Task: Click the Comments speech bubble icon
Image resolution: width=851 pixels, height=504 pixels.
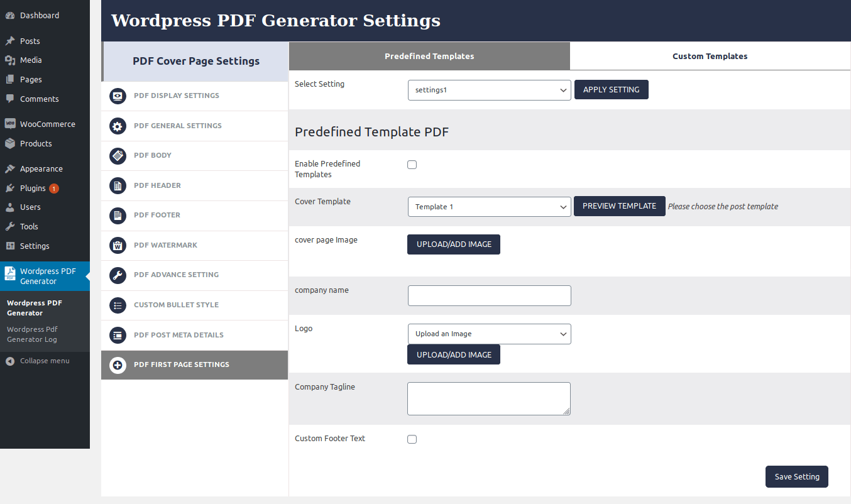Action: (10, 99)
